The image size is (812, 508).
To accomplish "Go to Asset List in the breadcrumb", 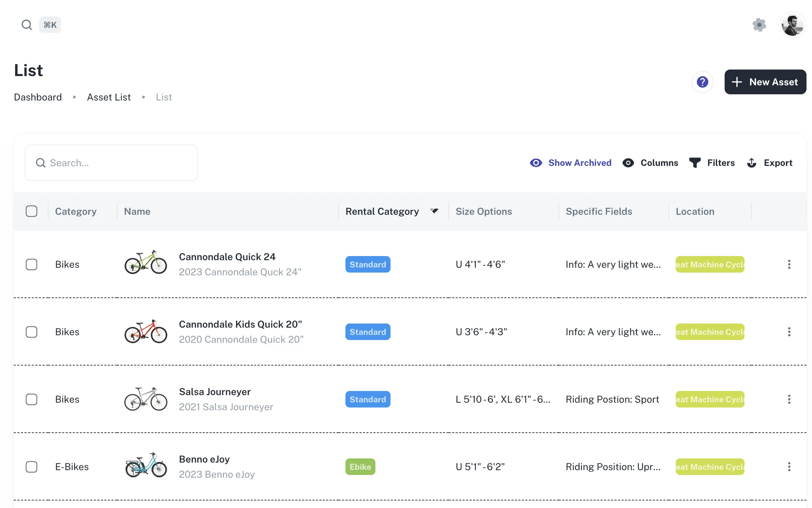I will pyautogui.click(x=109, y=97).
